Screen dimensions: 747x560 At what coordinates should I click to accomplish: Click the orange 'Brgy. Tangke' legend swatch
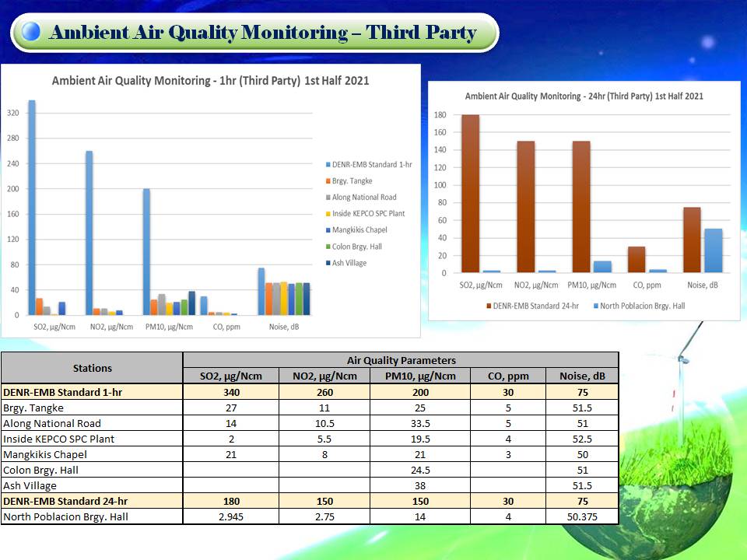pyautogui.click(x=328, y=181)
